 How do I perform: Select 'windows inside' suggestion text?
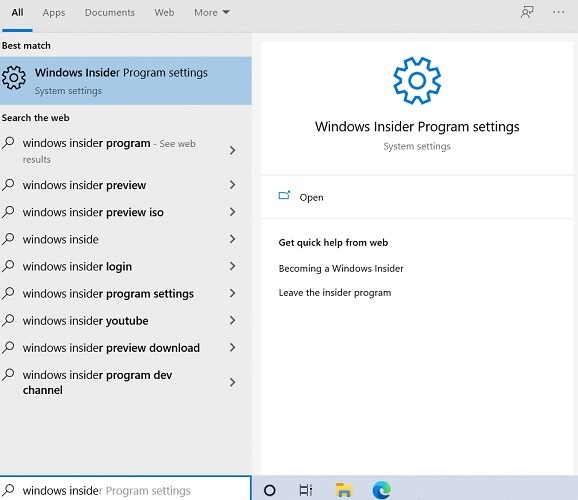[60, 240]
